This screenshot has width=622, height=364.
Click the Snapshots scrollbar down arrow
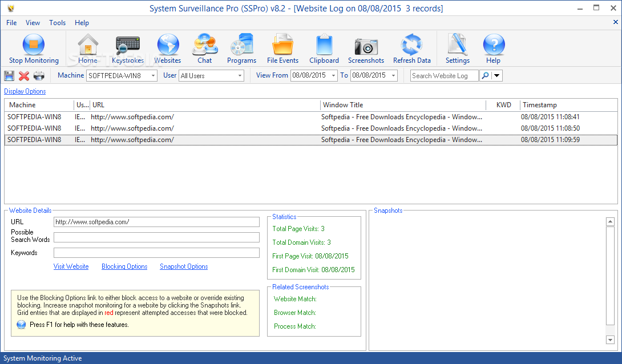(x=610, y=340)
